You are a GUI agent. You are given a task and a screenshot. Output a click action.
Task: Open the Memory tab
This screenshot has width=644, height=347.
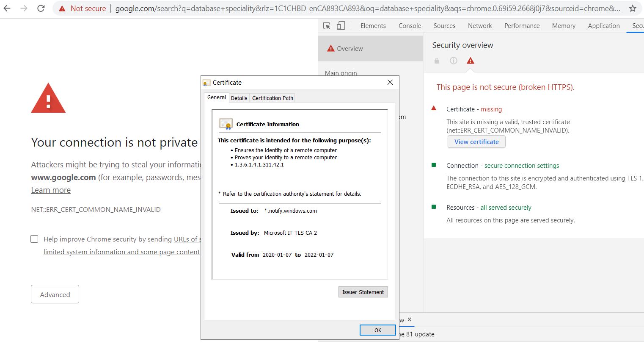click(564, 26)
